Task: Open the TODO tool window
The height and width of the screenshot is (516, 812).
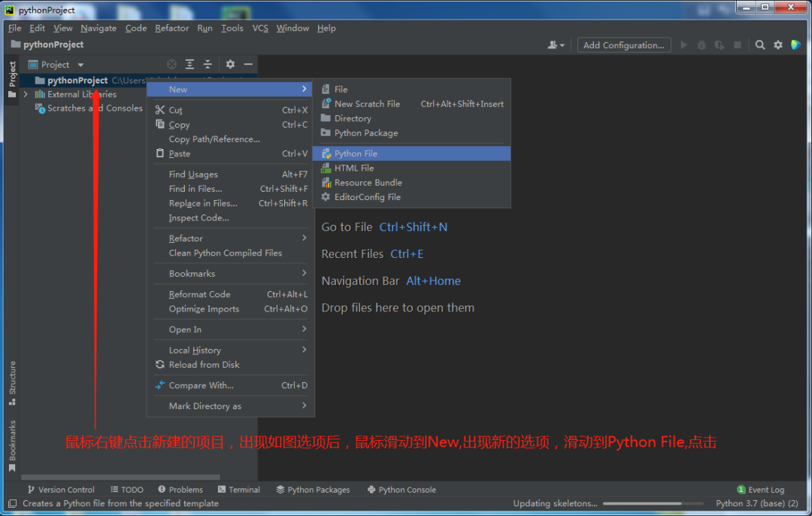Action: [x=127, y=490]
